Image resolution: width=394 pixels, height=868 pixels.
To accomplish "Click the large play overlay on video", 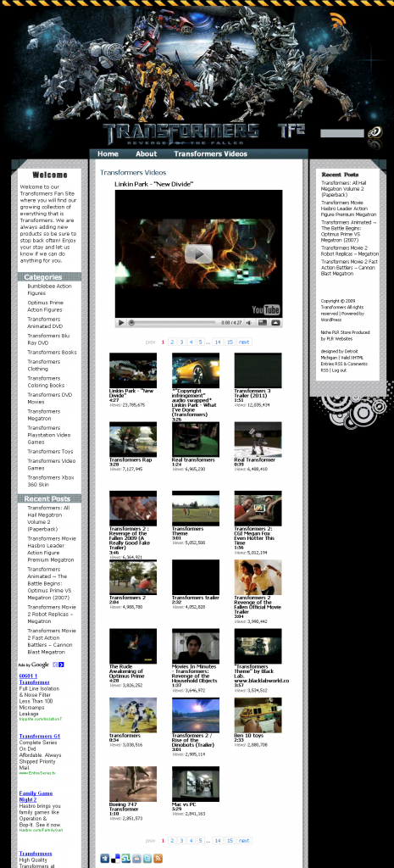I will pos(198,253).
